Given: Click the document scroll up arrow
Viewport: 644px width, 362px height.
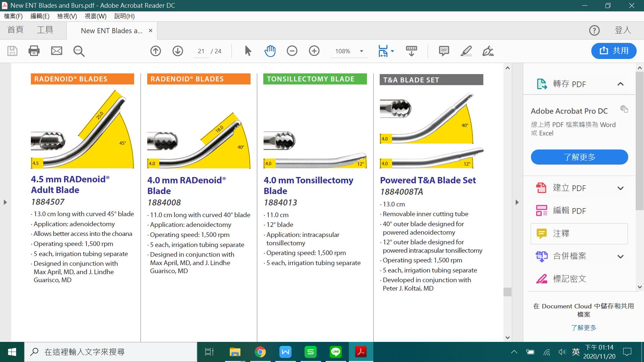Looking at the screenshot, I should pos(507,68).
